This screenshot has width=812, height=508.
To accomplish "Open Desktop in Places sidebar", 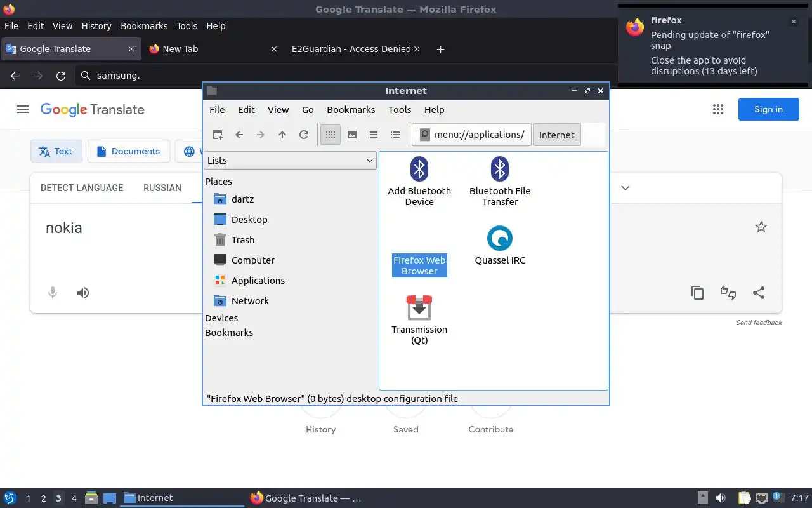I will (x=240, y=220).
